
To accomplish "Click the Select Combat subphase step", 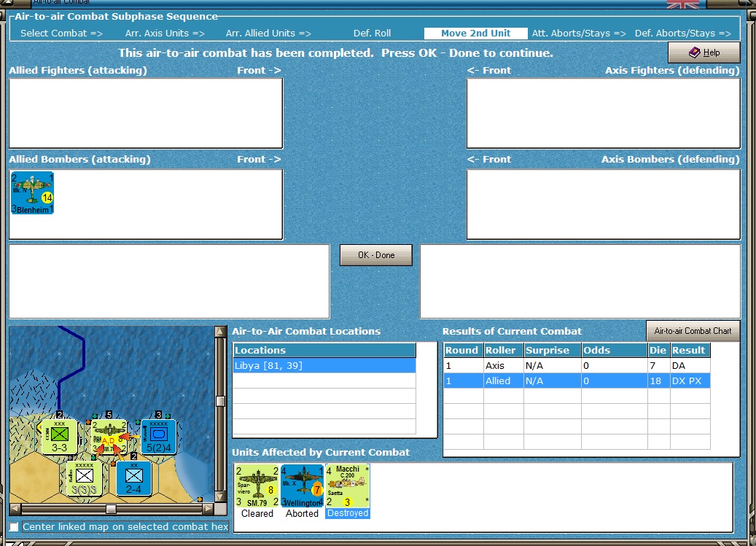I will tap(61, 34).
